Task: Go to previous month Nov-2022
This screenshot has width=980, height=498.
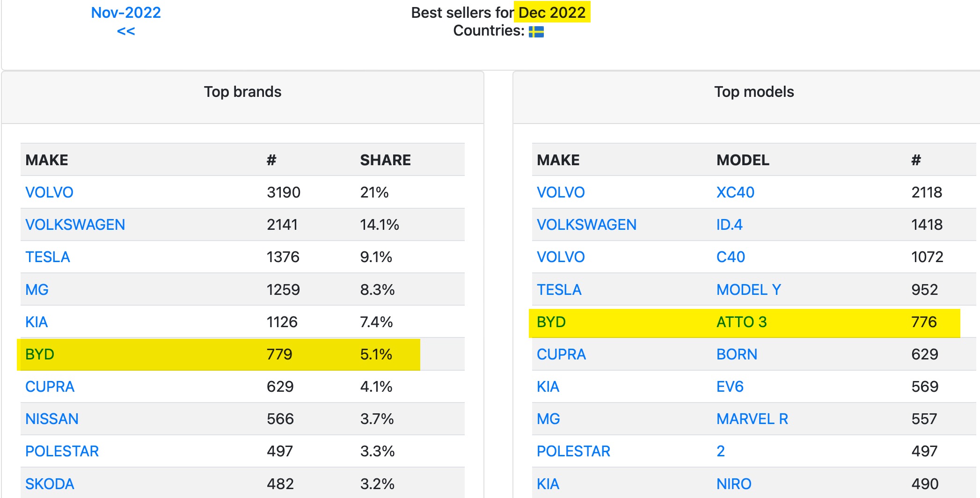Action: pos(125,13)
